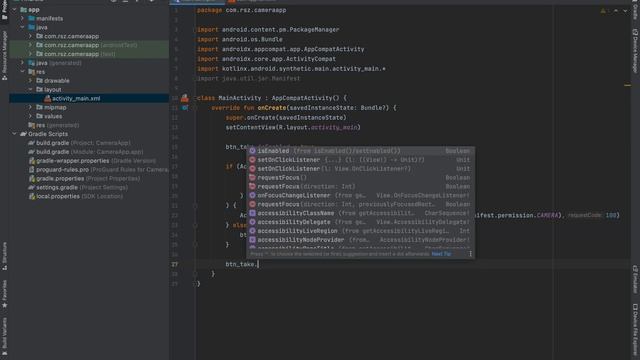The width and height of the screenshot is (640, 360).
Task: Open settings.gradle file
Action: (78, 187)
